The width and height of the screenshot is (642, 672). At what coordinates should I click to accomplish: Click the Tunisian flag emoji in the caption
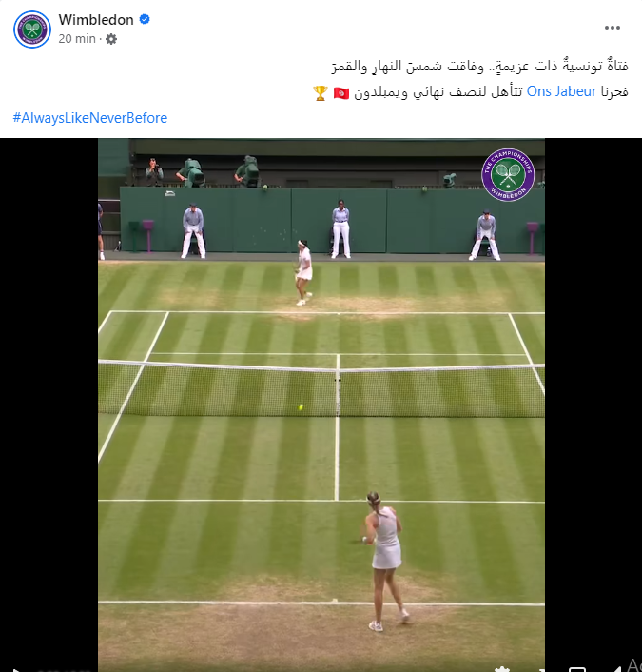pos(341,92)
